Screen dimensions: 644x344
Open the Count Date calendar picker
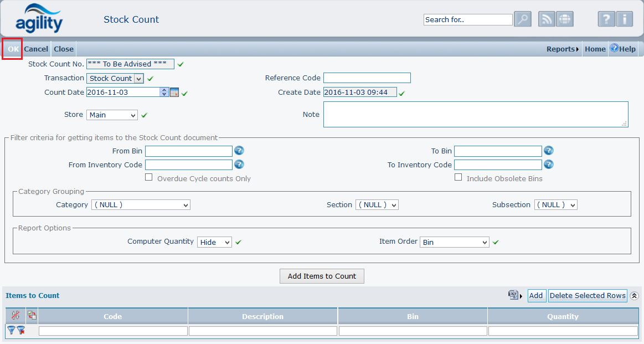pos(174,93)
